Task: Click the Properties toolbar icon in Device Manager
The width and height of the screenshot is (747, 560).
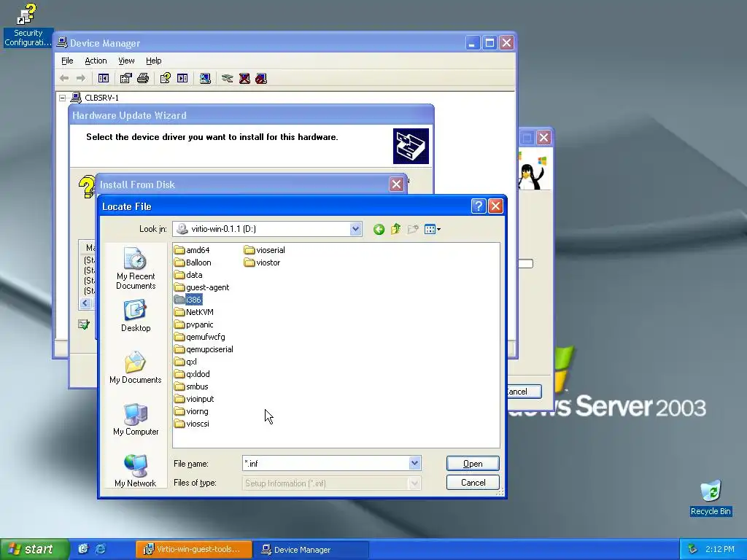Action: (x=125, y=78)
